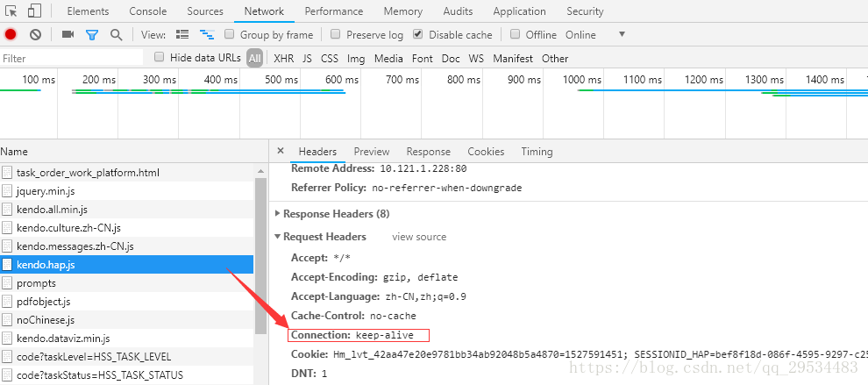868x385 pixels.
Task: Select kendo.messages.zh-CN.js request
Action: click(x=127, y=246)
